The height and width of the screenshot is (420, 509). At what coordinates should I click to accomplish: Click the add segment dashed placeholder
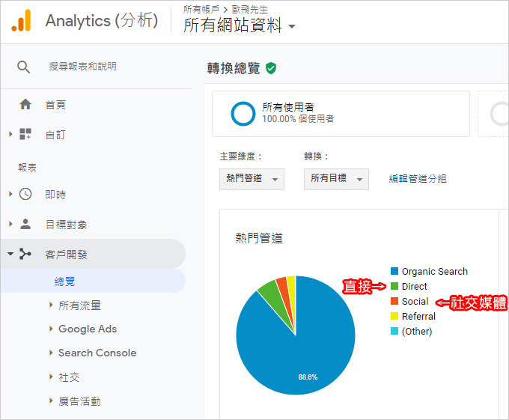click(x=493, y=114)
